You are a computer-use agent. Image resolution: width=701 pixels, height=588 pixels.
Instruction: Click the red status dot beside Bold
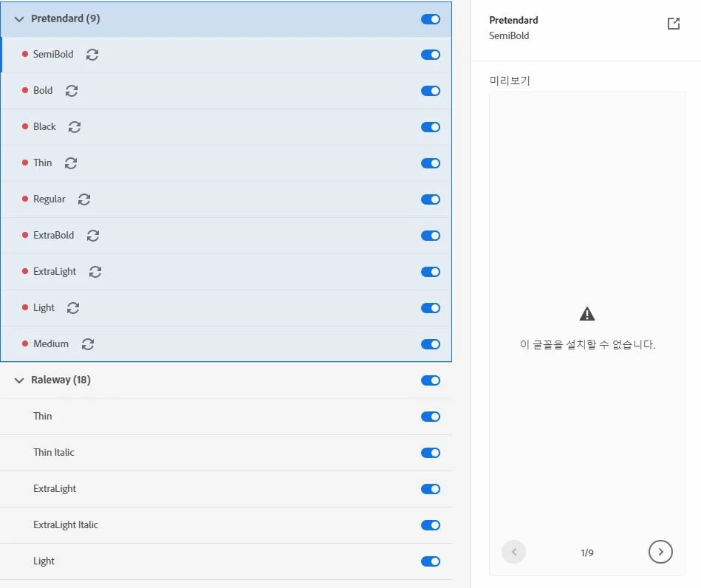[x=25, y=90]
